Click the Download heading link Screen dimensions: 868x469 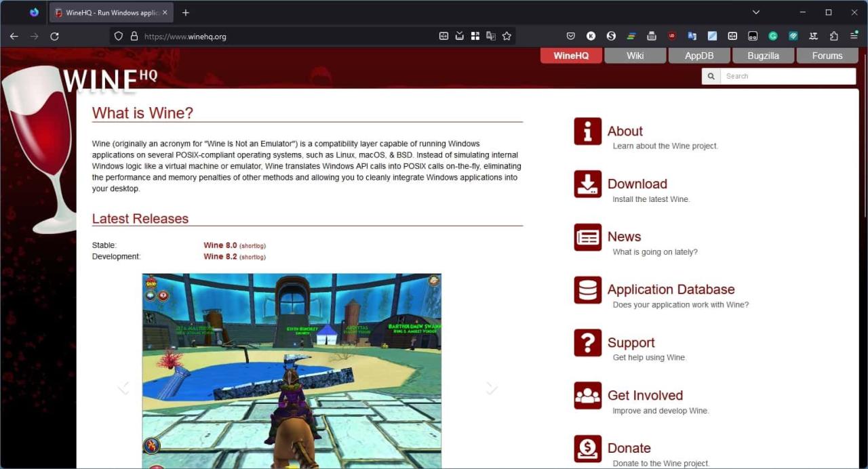pos(637,184)
